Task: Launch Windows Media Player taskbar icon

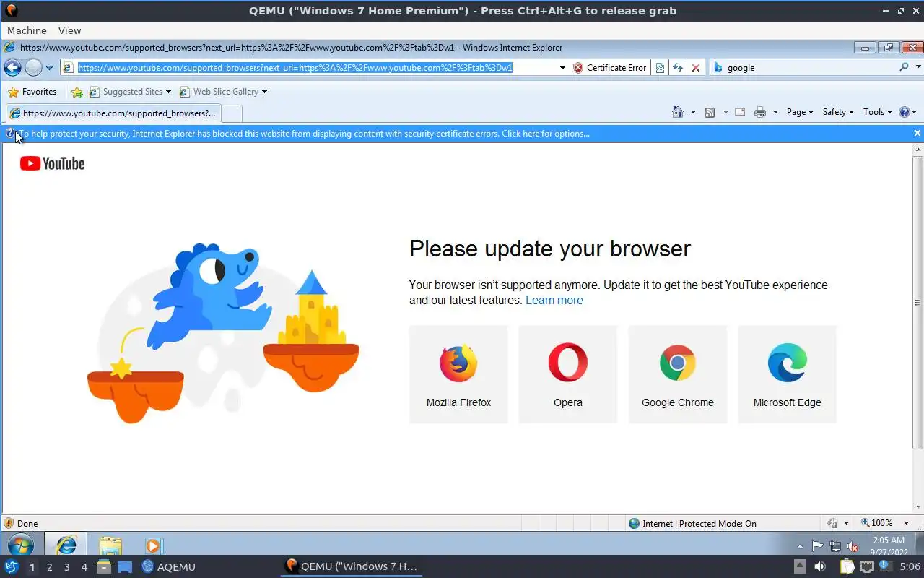Action: (x=153, y=545)
